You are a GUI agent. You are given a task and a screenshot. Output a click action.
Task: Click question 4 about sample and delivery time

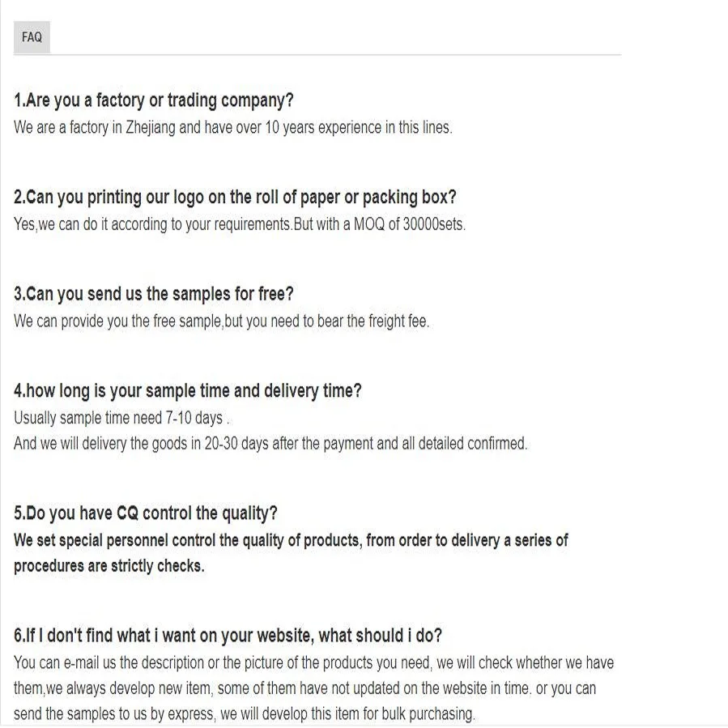coord(187,390)
